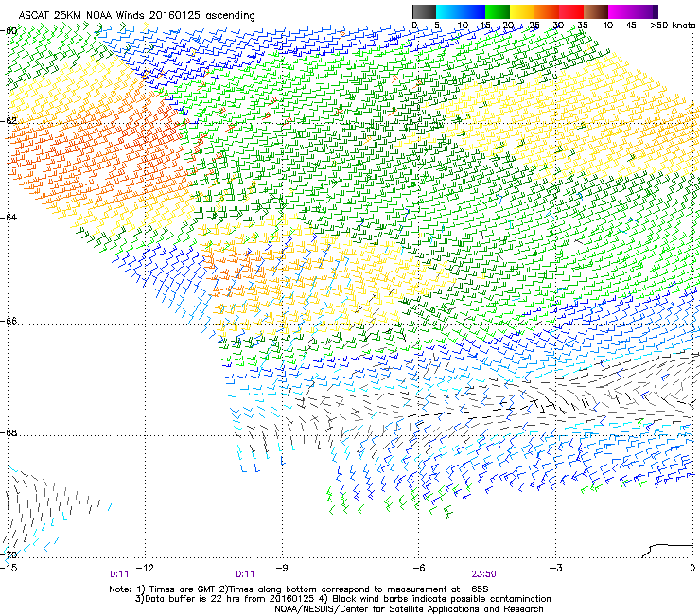Click the green 15-20 knots legend segment

click(498, 11)
